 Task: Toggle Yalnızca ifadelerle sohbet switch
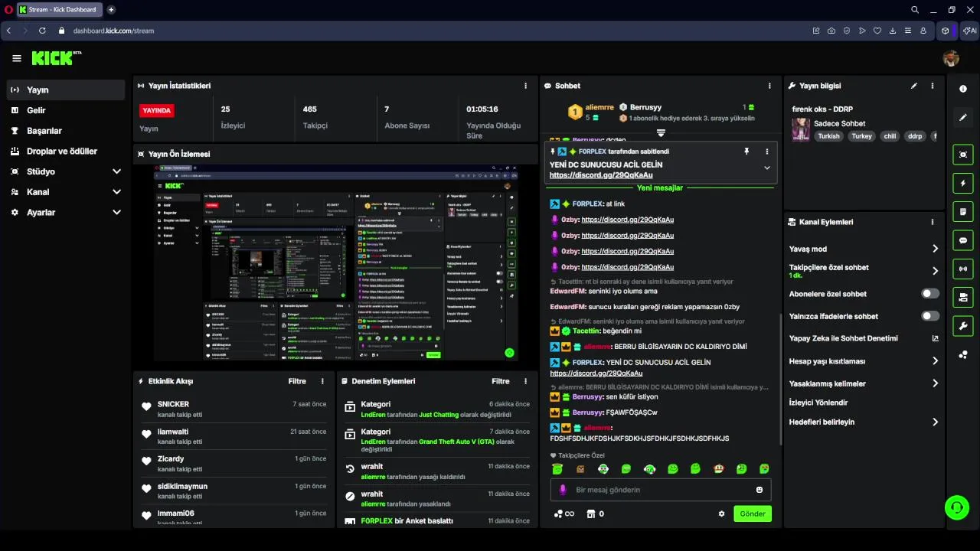[x=930, y=316]
